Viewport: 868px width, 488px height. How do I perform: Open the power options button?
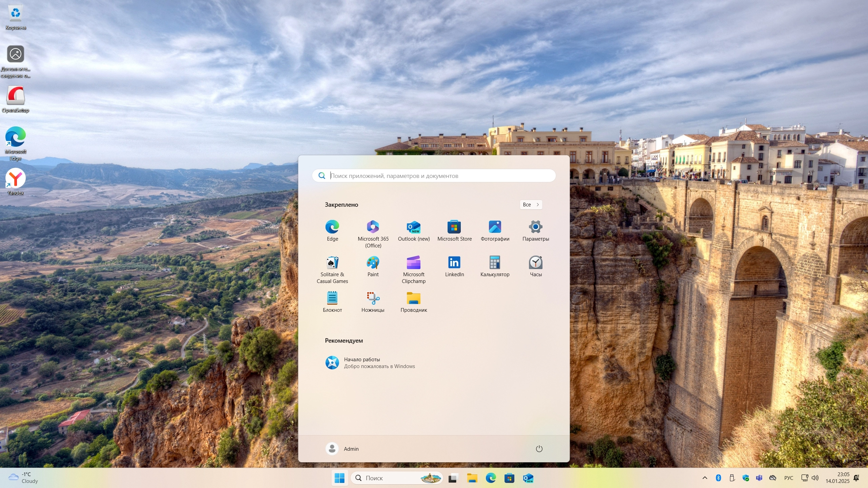pyautogui.click(x=539, y=449)
